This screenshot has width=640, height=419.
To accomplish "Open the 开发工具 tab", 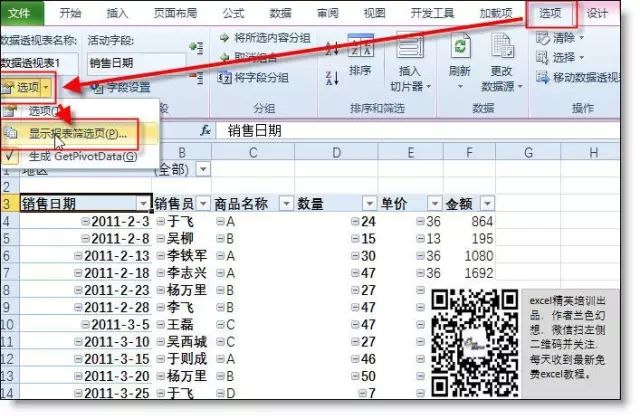I will (432, 13).
